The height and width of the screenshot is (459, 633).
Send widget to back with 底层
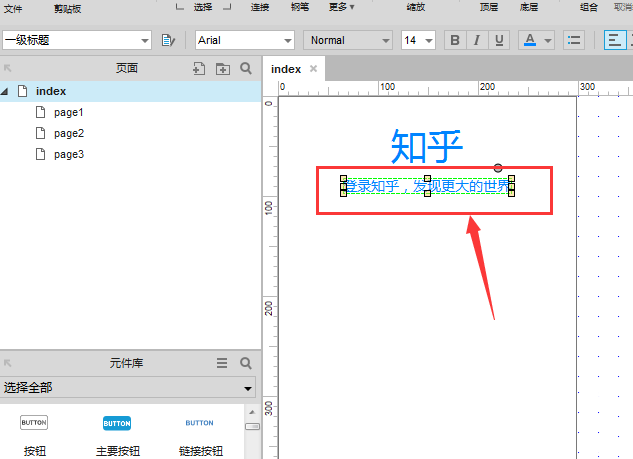tap(529, 7)
